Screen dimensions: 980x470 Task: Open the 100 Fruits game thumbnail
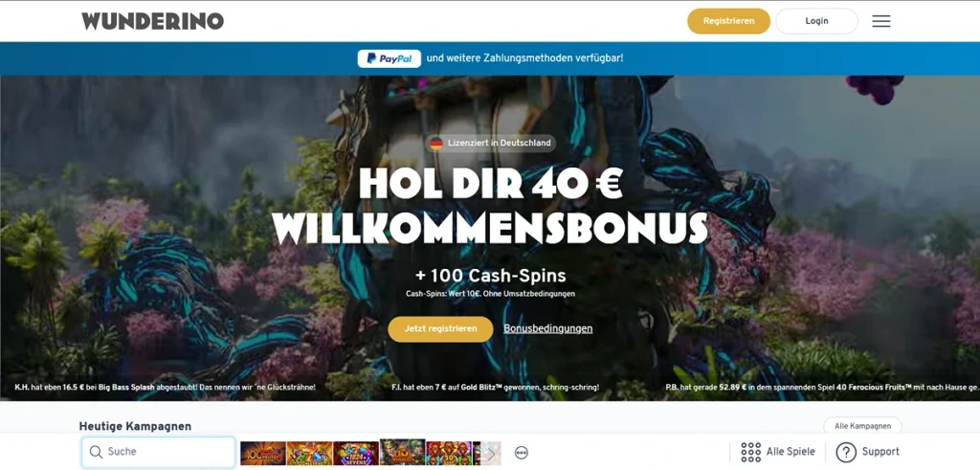tap(263, 453)
